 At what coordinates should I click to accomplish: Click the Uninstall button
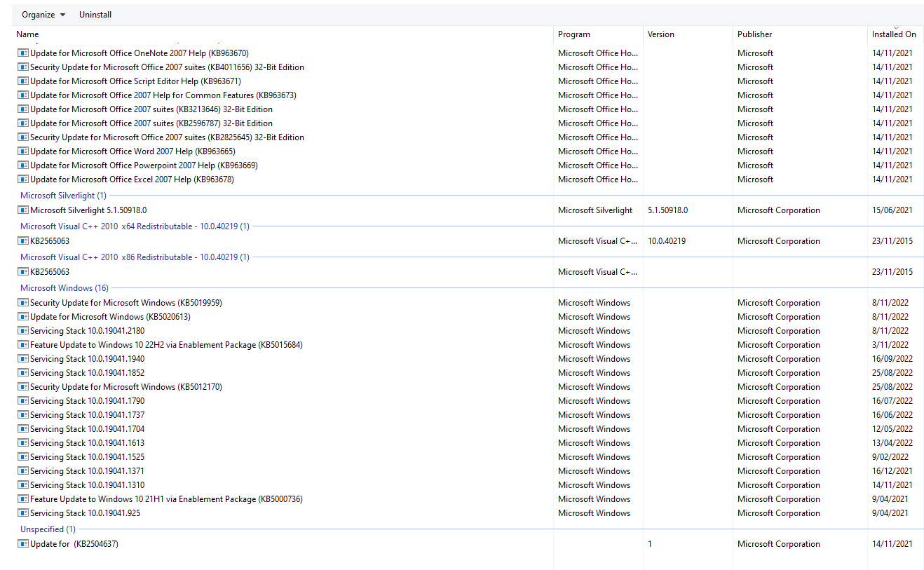click(95, 15)
